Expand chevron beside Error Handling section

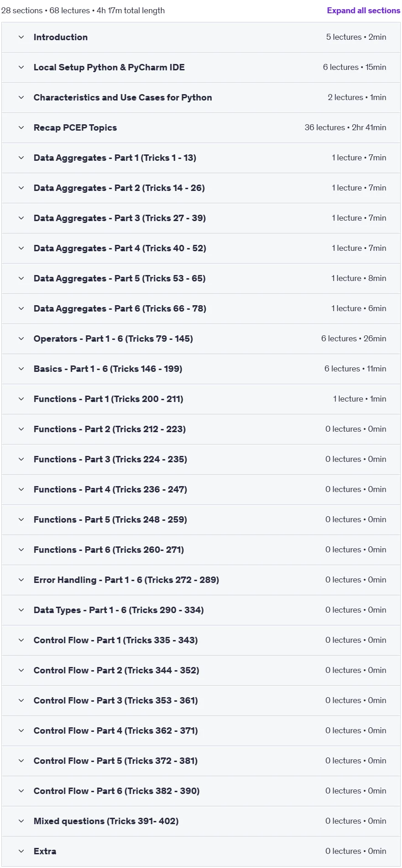(21, 580)
